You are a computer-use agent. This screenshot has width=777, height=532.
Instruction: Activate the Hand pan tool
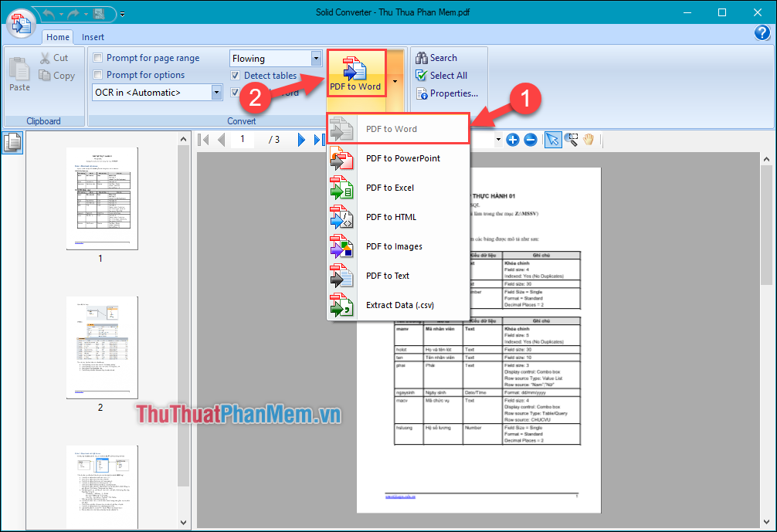click(588, 140)
